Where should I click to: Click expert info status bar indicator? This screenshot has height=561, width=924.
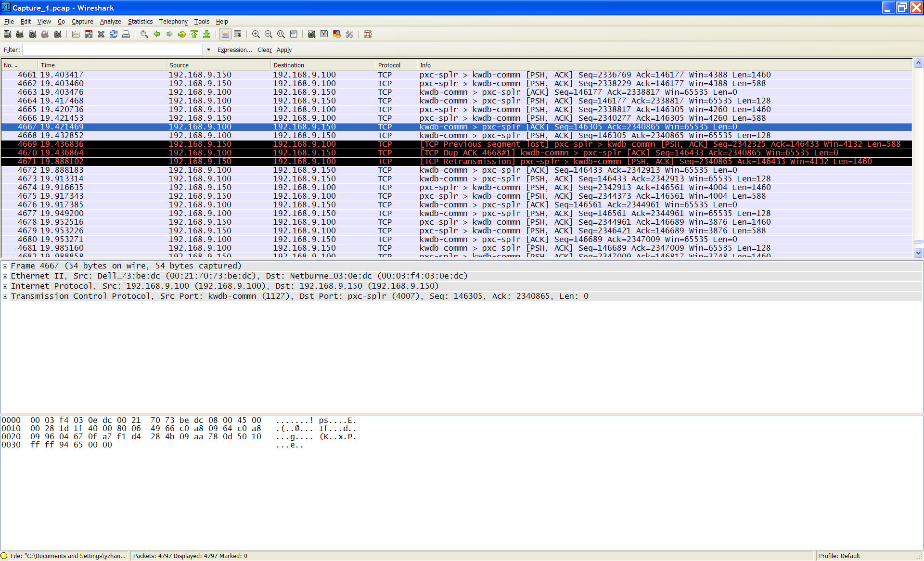(x=4, y=556)
